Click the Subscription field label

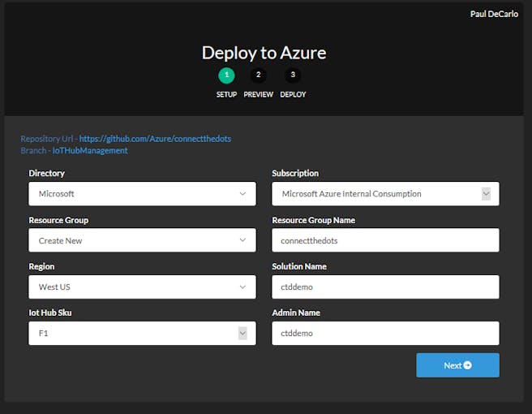tap(295, 173)
